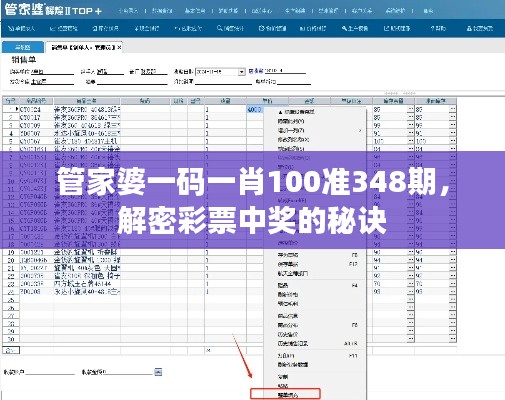
Task: Open the question-mark help toolbar item
Action: pyautogui.click(x=438, y=28)
